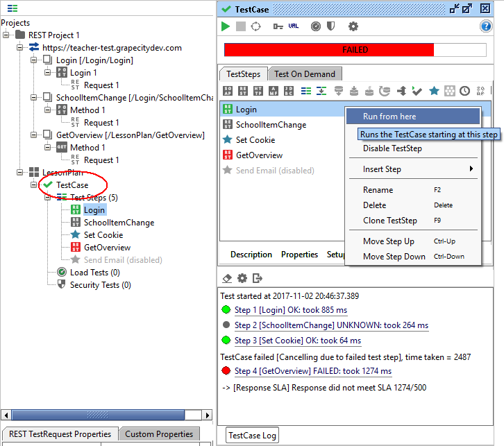This screenshot has height=446, width=504.
Task: Add SOAP Mock Response step icon
Action: pos(480,91)
